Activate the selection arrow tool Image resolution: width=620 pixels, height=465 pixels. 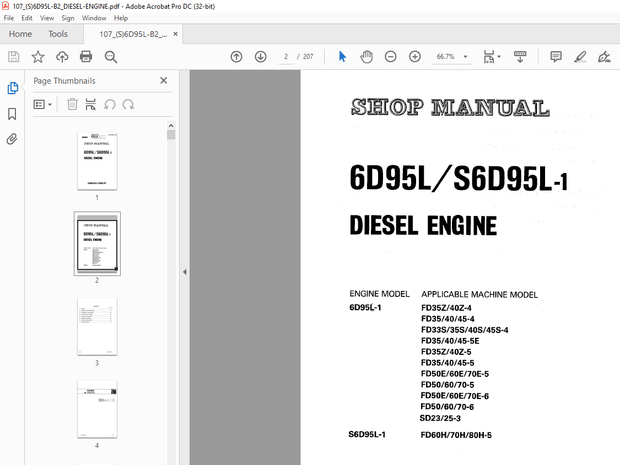pos(342,57)
